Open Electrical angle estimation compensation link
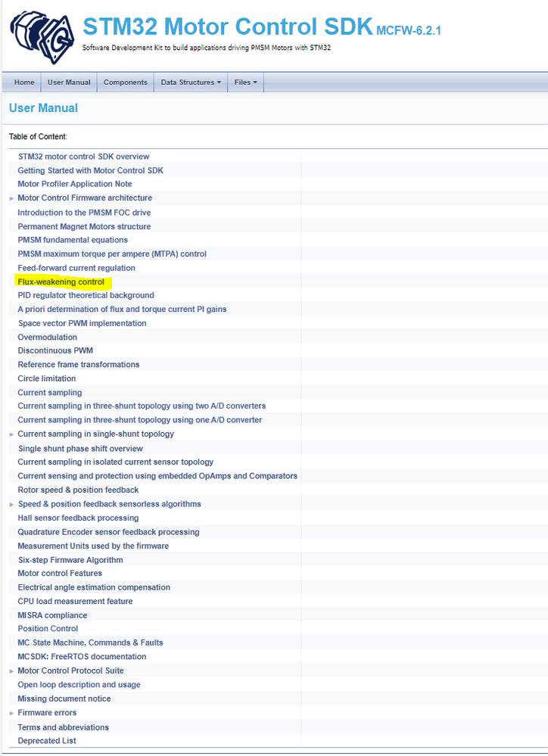This screenshot has width=548, height=756. (x=94, y=587)
